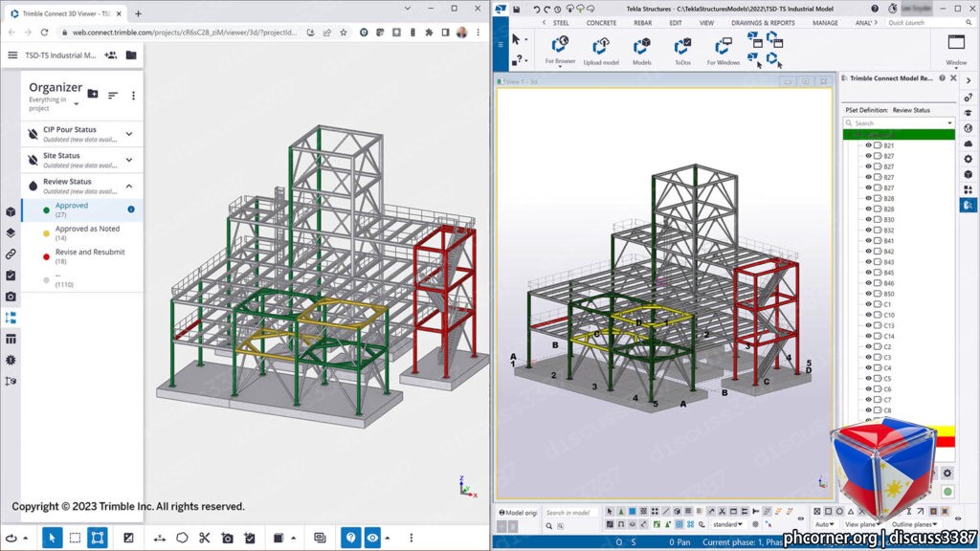Open the Window button in Tekla ribbon
Viewport: 980px width, 551px height.
956,50
